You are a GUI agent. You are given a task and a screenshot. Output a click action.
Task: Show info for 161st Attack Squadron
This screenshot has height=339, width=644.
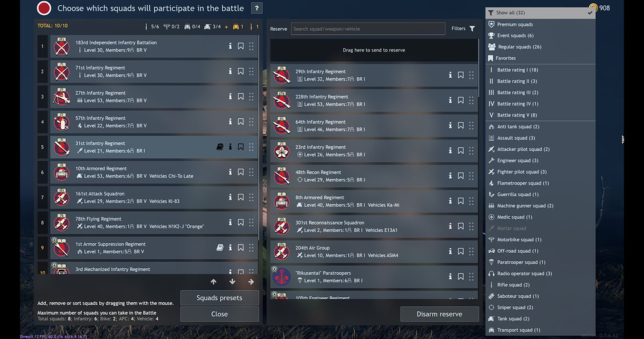click(x=231, y=197)
